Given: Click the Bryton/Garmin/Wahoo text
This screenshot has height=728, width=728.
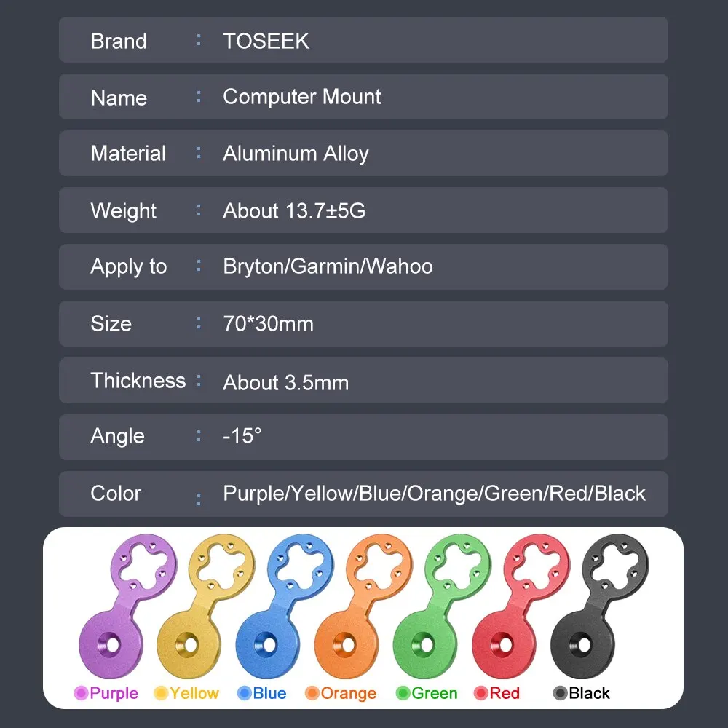Looking at the screenshot, I should coord(328,266).
